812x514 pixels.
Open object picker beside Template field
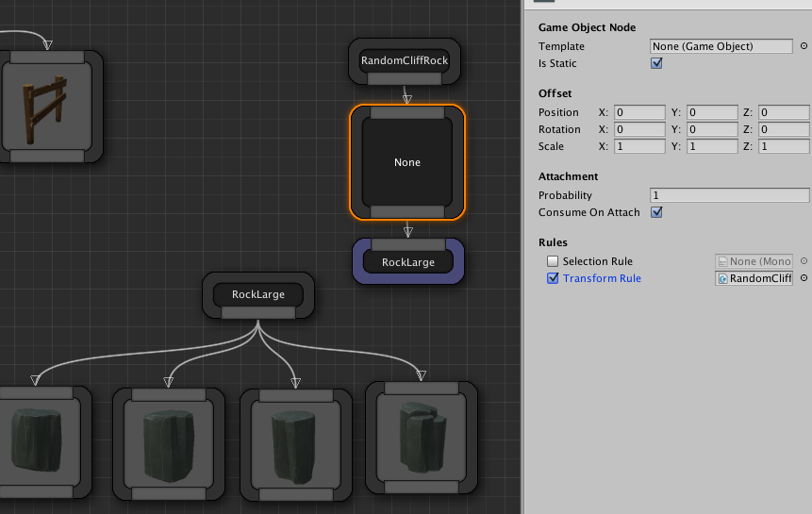pos(804,46)
